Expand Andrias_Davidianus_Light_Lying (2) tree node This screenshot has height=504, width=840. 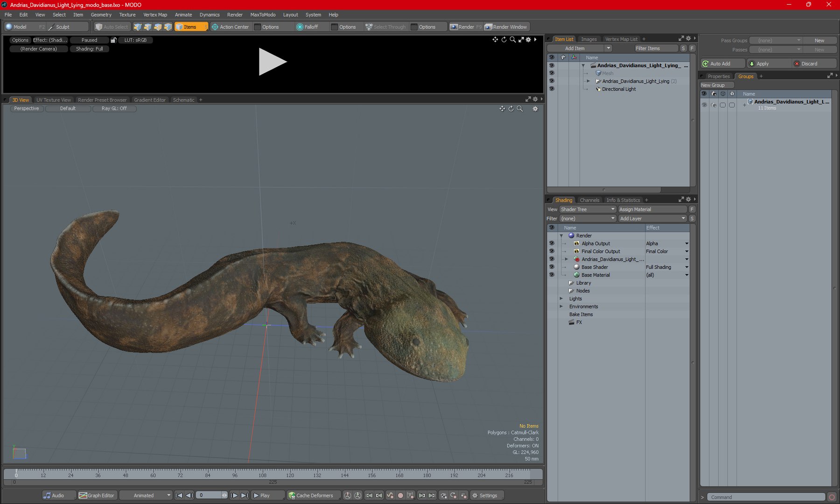[588, 81]
